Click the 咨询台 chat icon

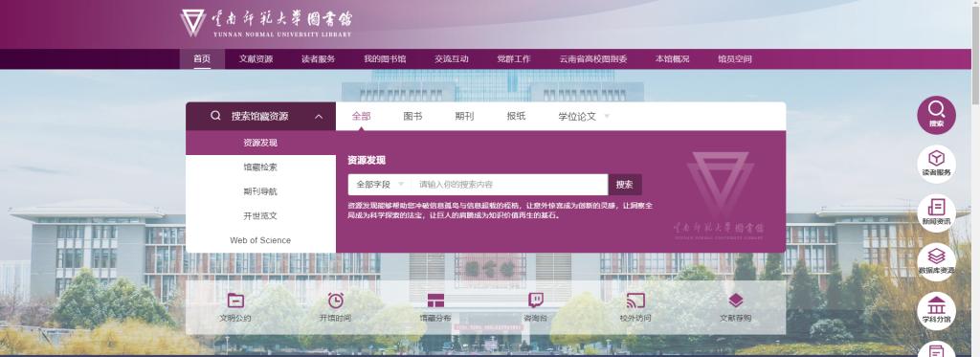tap(536, 301)
